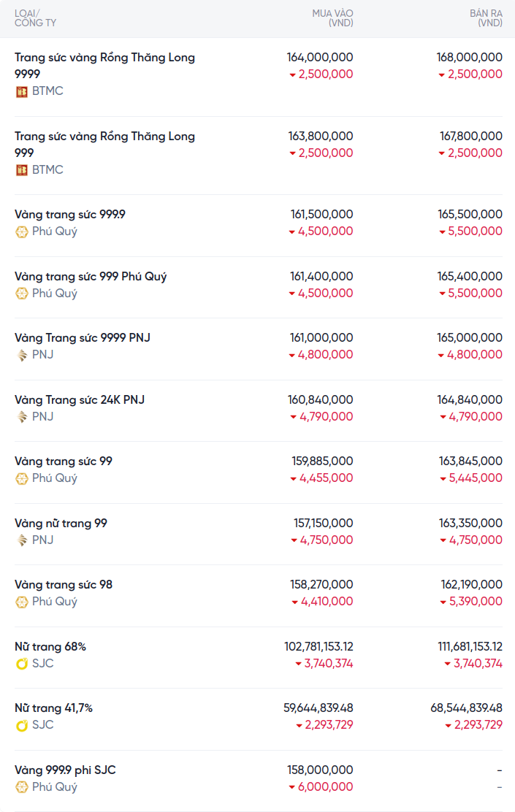Screen dimensions: 515x812
Task: Click BTMC logo under Rồng Thăng Long 999
Action: pyautogui.click(x=22, y=170)
